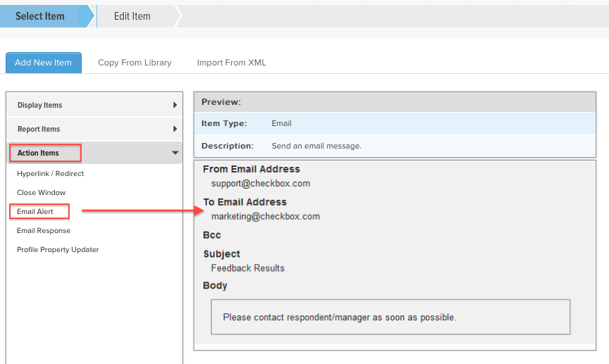Choose the Email Response item
The width and height of the screenshot is (609, 364).
tap(44, 231)
